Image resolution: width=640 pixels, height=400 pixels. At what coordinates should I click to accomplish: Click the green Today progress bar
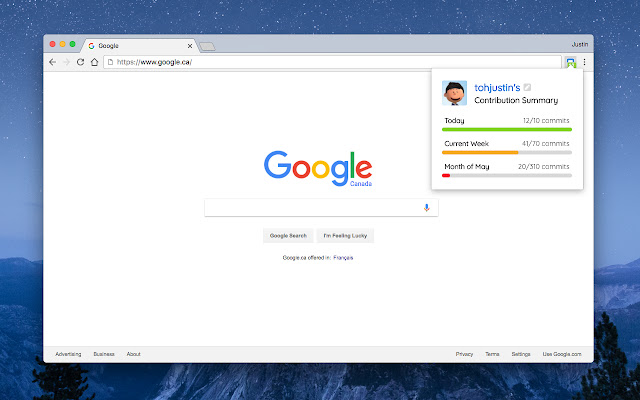coord(507,129)
